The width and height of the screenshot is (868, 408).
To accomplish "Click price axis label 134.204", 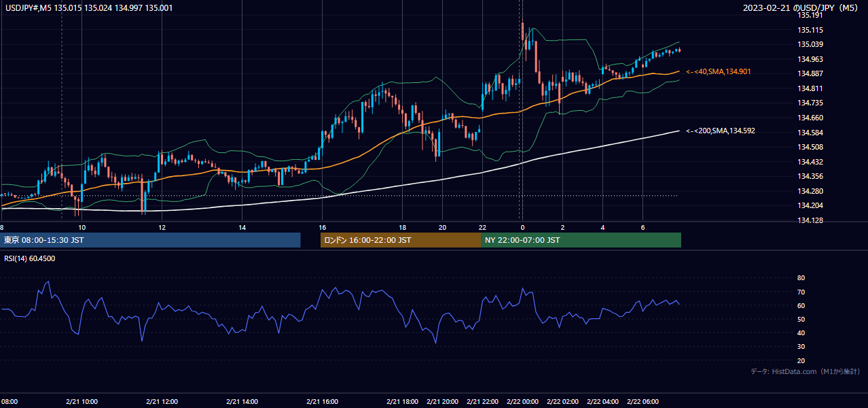I will pos(810,205).
